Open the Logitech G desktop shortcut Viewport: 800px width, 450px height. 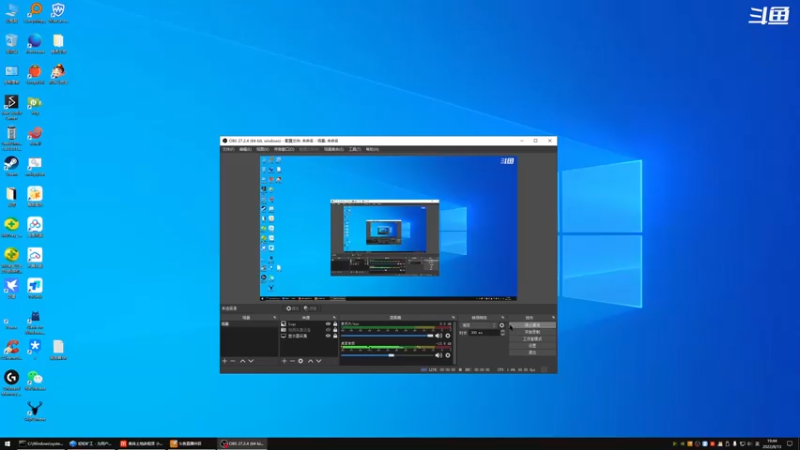pos(11,383)
